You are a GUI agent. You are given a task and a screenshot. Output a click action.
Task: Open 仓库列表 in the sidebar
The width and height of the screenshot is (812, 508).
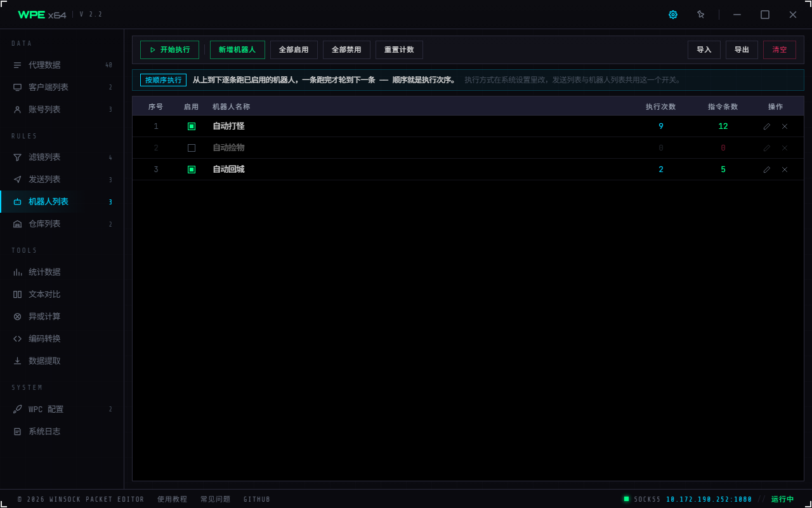click(62, 224)
